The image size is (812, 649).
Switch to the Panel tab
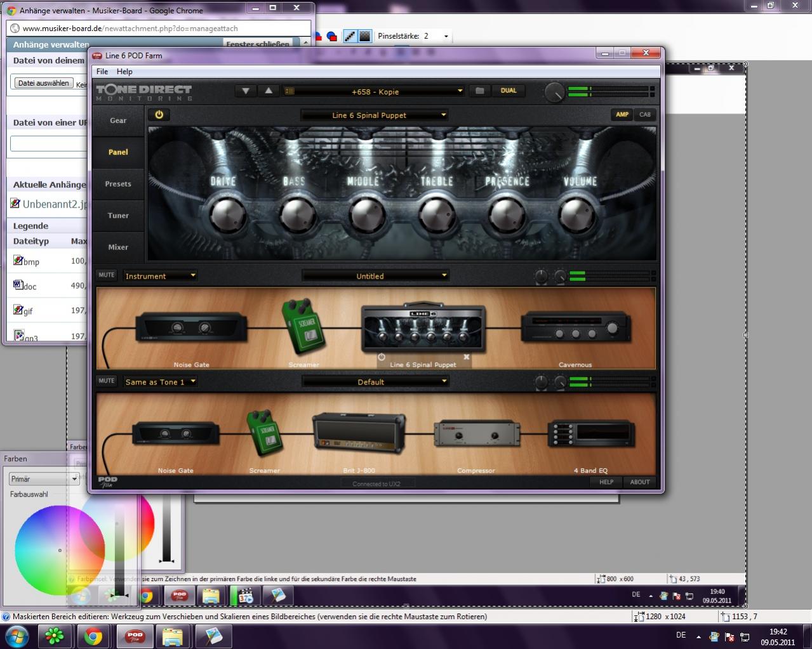[118, 152]
